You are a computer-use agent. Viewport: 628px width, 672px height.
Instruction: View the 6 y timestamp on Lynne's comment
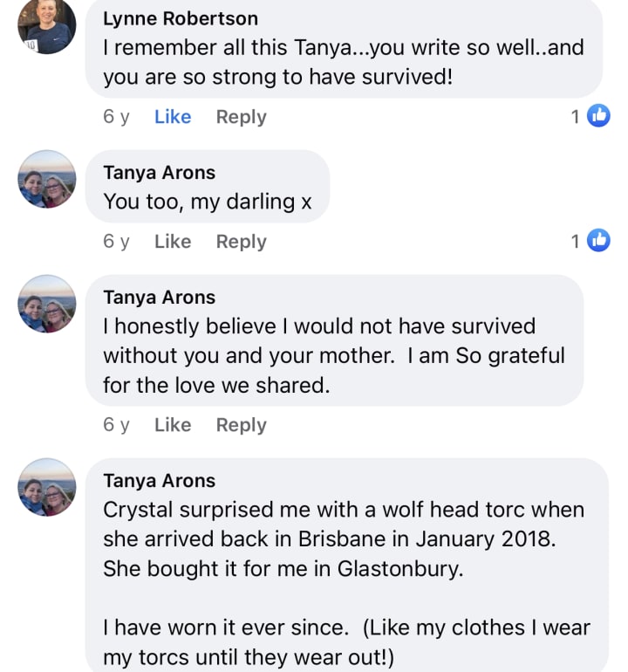click(116, 117)
